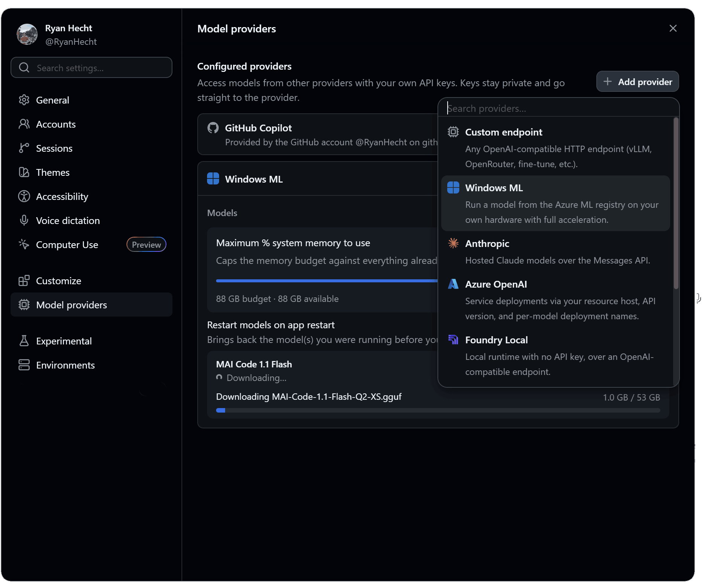Choose Foundry Local provider option
Screen dimensions: 704x588
click(556, 355)
